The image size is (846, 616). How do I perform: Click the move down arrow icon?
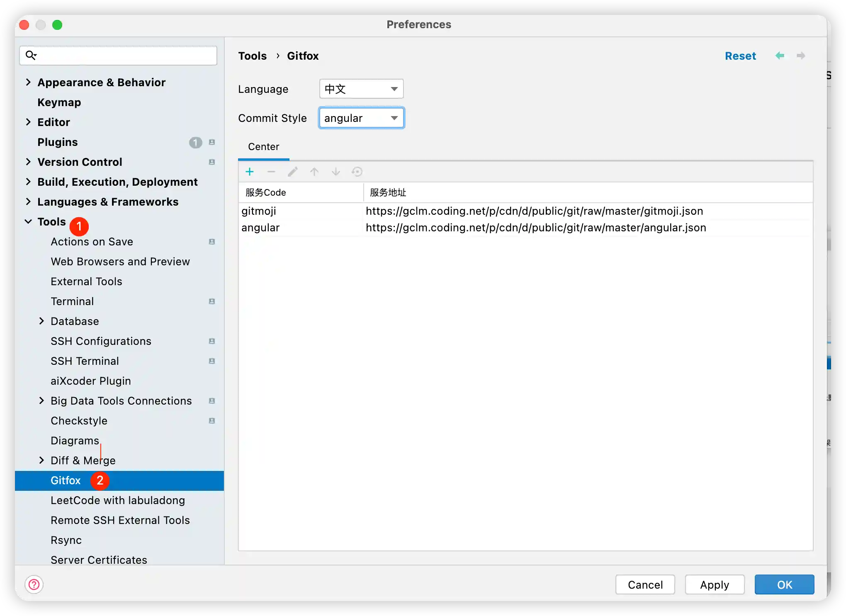click(x=336, y=172)
